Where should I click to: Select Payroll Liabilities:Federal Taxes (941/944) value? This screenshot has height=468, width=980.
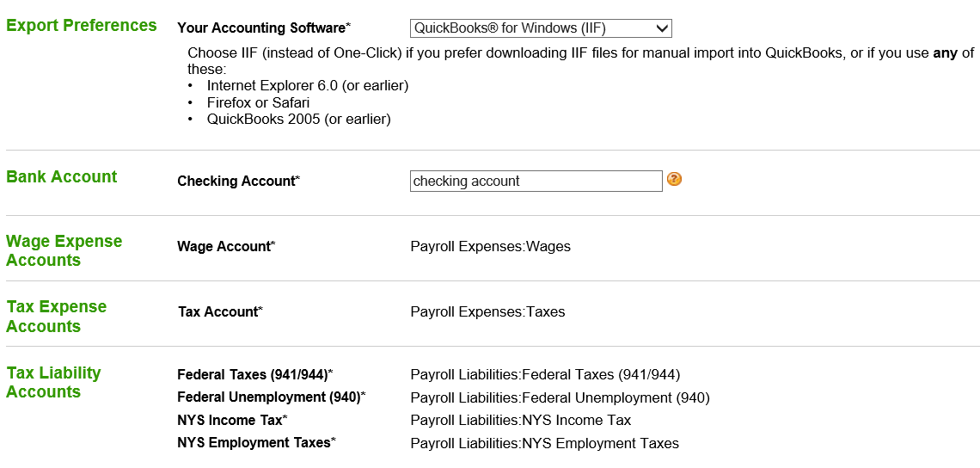click(545, 375)
